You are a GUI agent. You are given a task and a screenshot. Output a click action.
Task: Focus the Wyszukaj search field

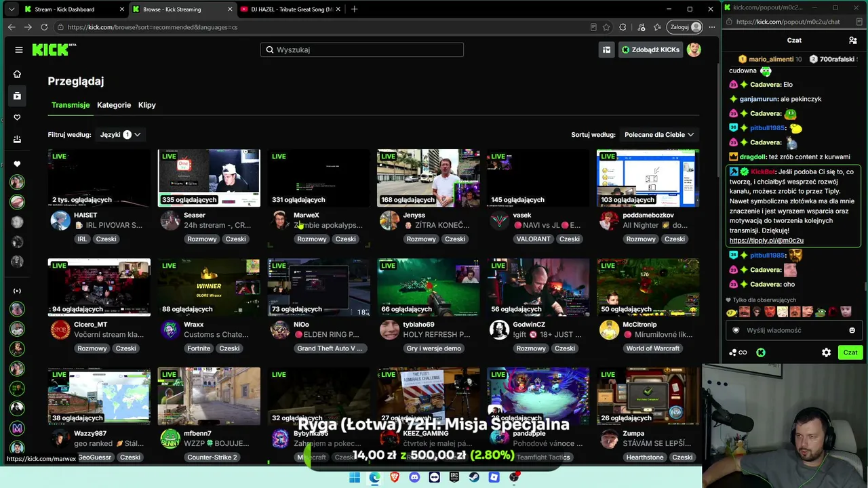[x=362, y=49]
